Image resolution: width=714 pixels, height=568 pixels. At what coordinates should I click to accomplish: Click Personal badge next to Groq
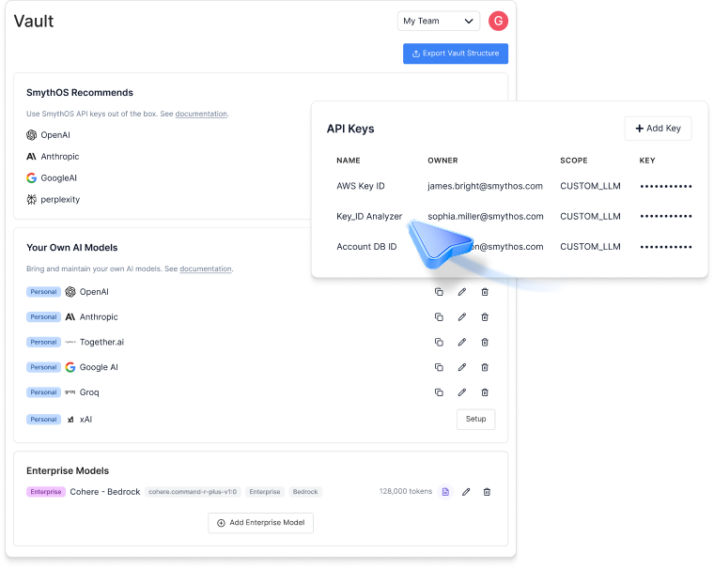coord(43,392)
